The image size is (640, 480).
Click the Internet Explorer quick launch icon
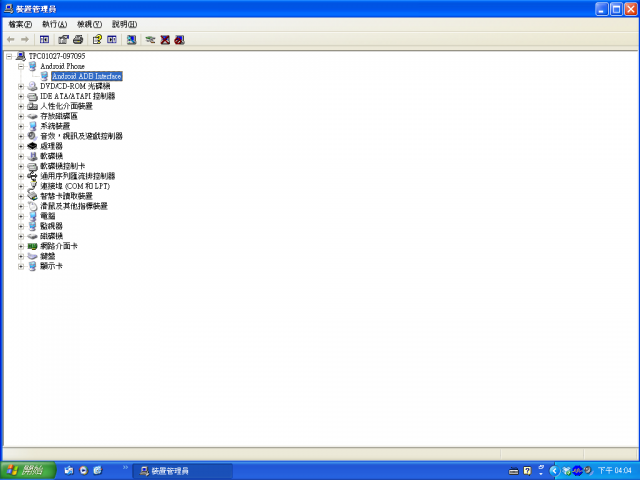pos(98,471)
